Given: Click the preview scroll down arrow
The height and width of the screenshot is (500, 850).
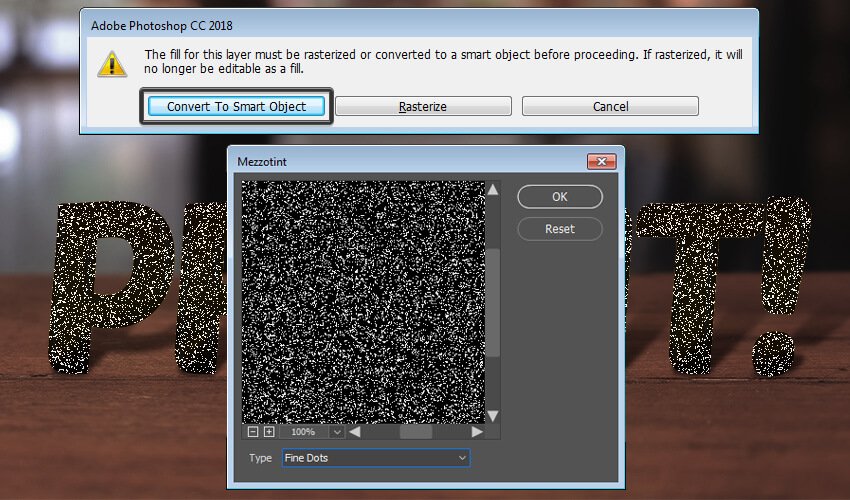Looking at the screenshot, I should click(493, 416).
